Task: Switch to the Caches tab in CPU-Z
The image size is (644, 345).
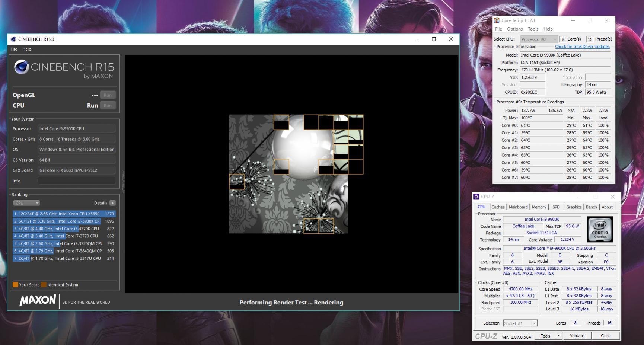Action: click(x=498, y=207)
